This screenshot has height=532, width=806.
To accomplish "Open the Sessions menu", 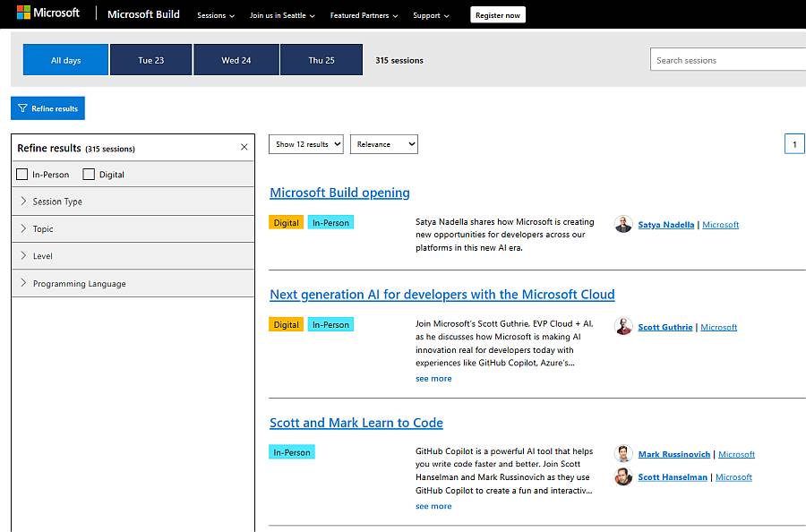I will [x=216, y=15].
